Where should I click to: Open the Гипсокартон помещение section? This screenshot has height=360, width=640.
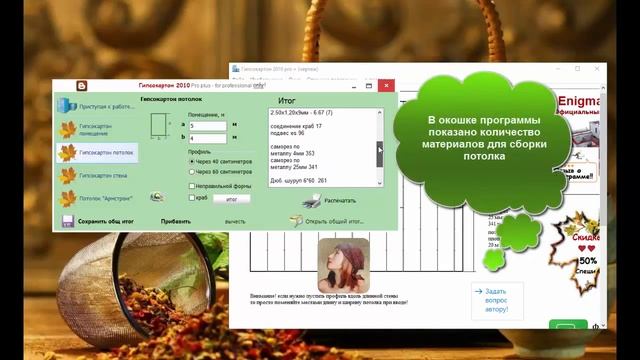pos(97,130)
